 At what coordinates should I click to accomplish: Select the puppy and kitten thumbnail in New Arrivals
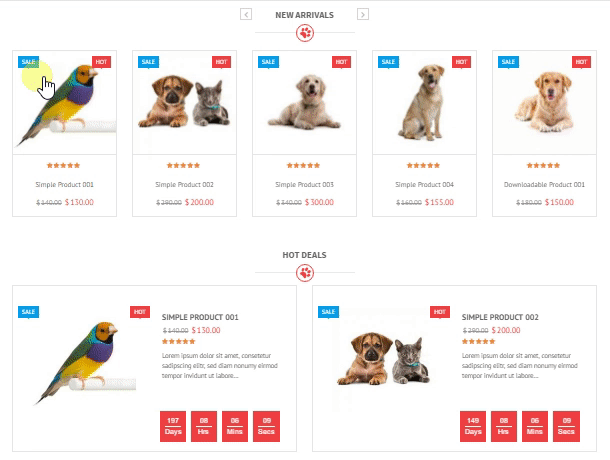(184, 102)
